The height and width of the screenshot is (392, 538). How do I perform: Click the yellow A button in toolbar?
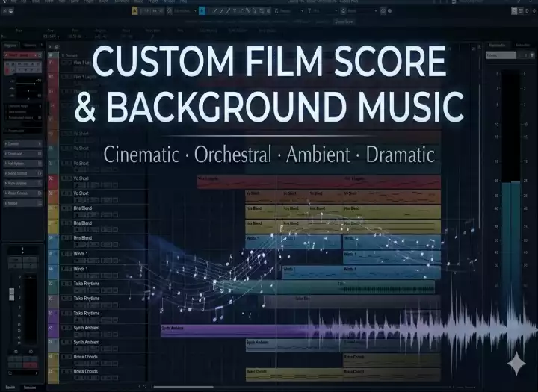coord(134,11)
